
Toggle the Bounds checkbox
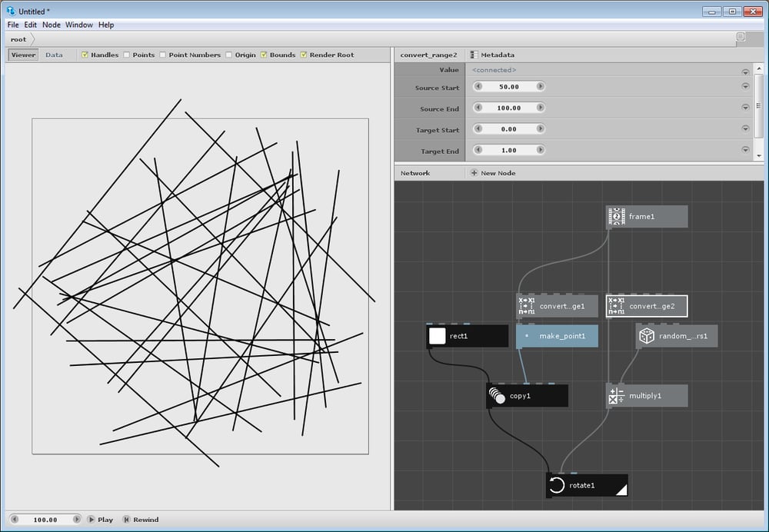tap(264, 55)
